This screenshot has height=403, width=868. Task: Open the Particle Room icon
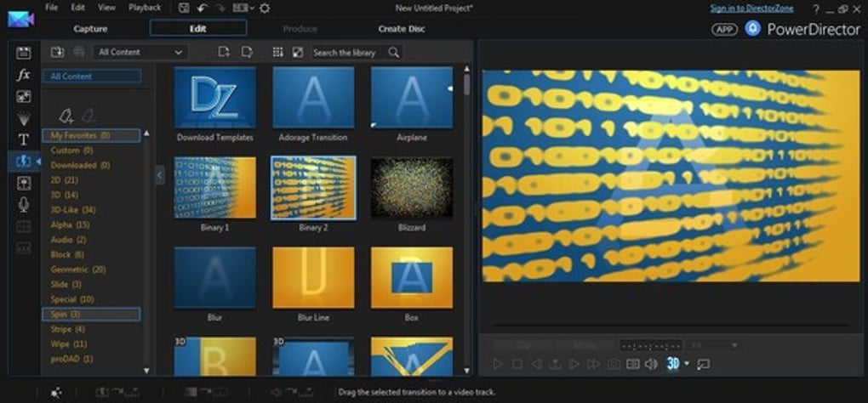click(23, 118)
